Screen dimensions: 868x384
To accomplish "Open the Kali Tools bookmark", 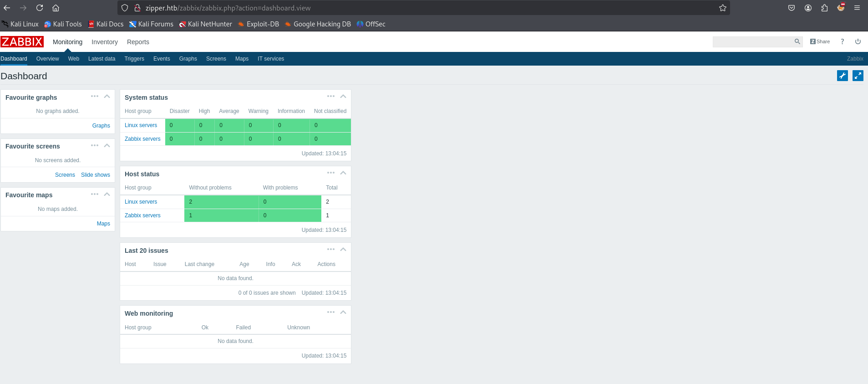I will [x=63, y=24].
